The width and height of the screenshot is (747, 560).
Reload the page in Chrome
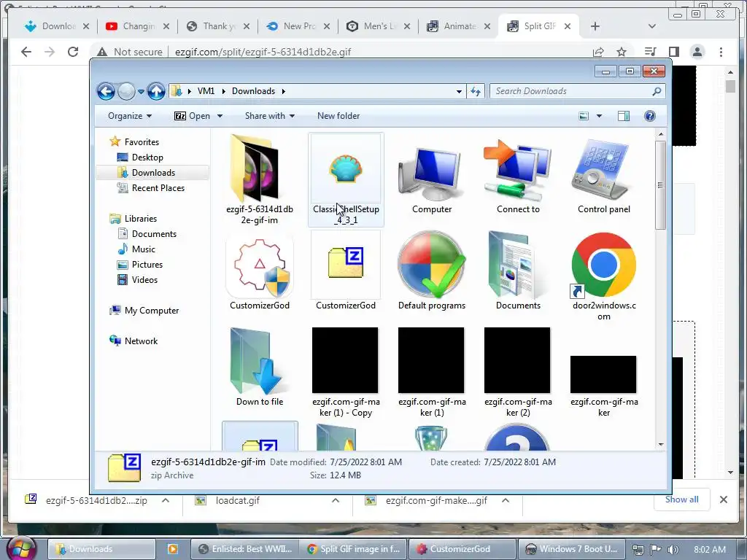tap(73, 52)
